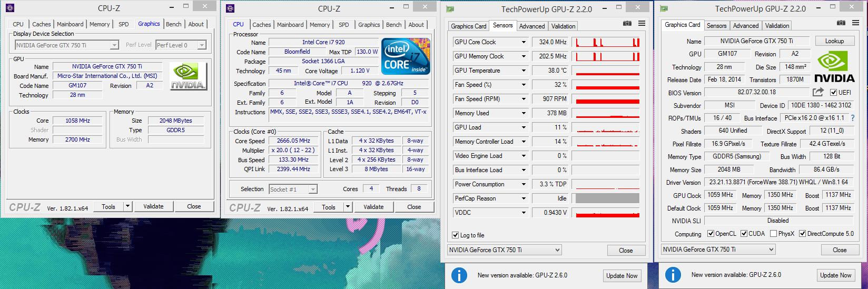Click the GPU Temperature sensor graph
The height and width of the screenshot is (289, 868).
607,71
